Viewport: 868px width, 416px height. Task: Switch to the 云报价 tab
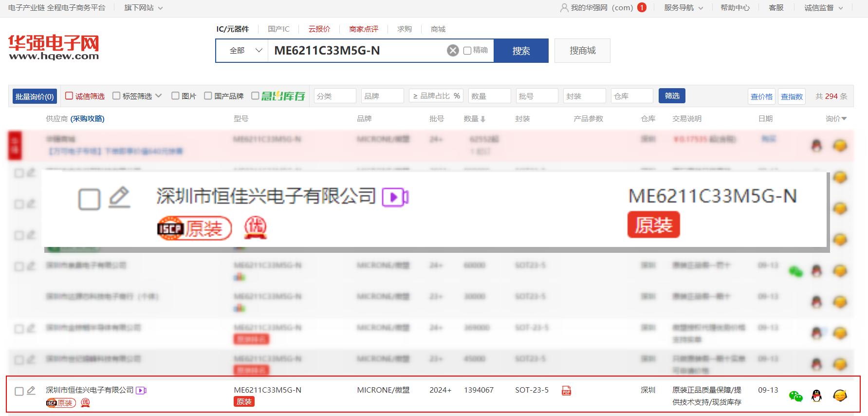pos(319,29)
